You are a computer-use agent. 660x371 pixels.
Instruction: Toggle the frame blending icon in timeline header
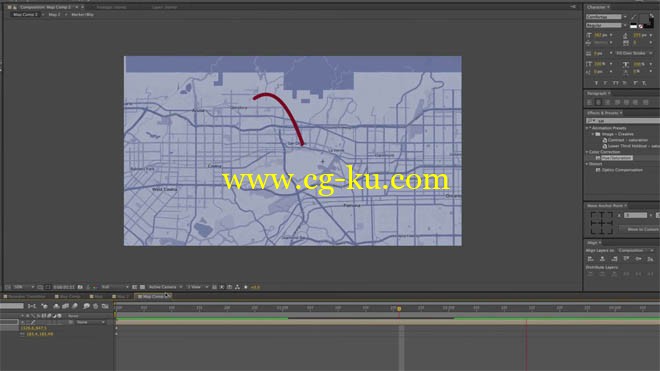65,306
